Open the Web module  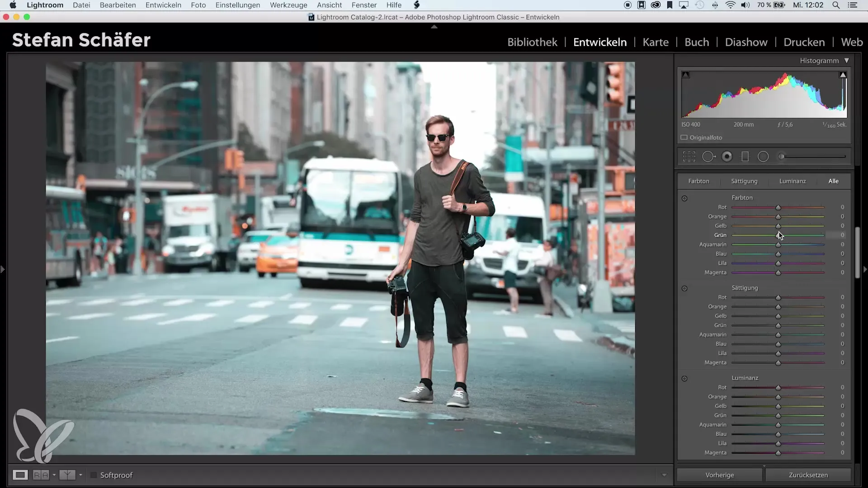[852, 42]
